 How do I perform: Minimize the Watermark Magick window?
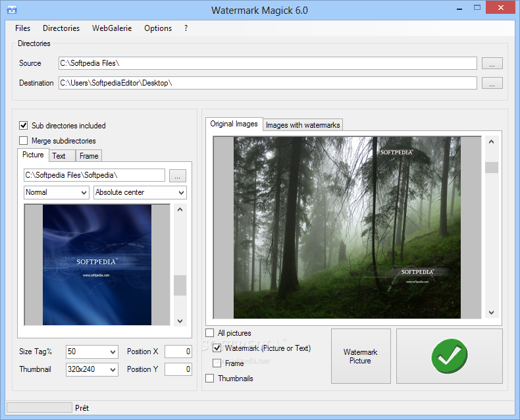[459, 9]
